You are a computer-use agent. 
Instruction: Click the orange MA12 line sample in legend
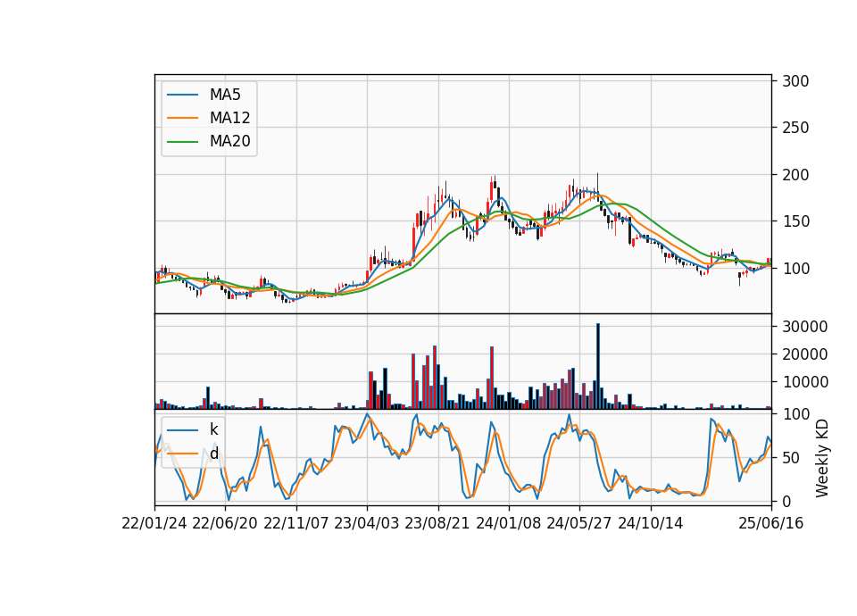click(x=182, y=118)
